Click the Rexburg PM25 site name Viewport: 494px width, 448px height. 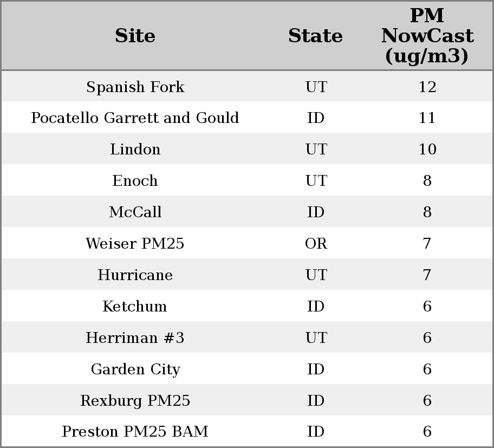(x=135, y=401)
